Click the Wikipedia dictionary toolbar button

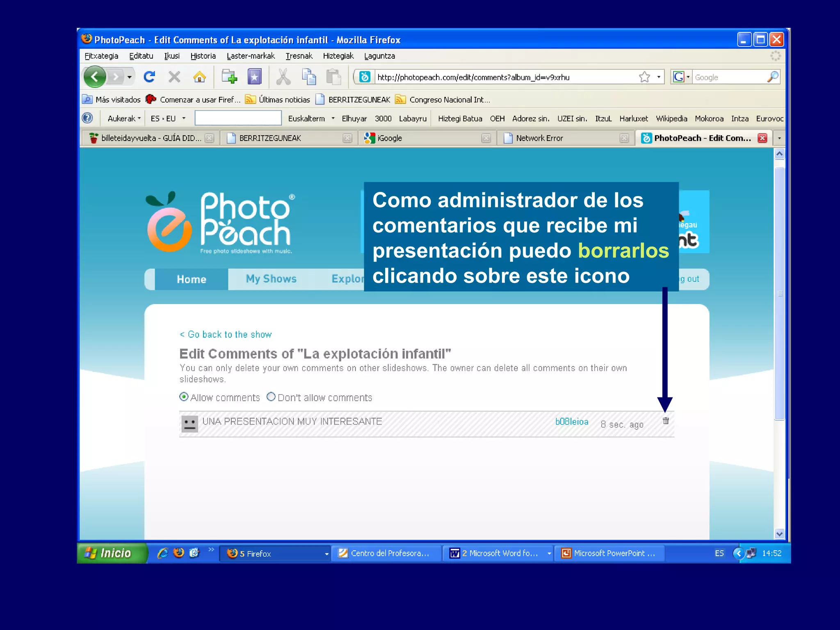[x=671, y=119]
